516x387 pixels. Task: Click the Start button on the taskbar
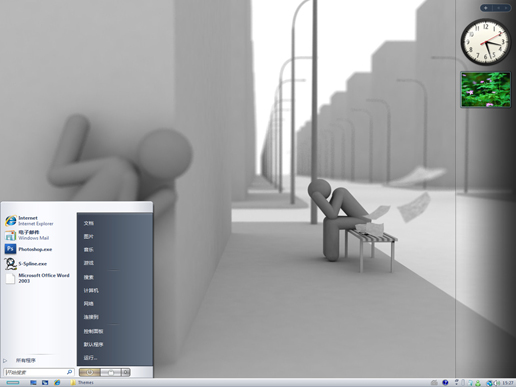(x=13, y=382)
